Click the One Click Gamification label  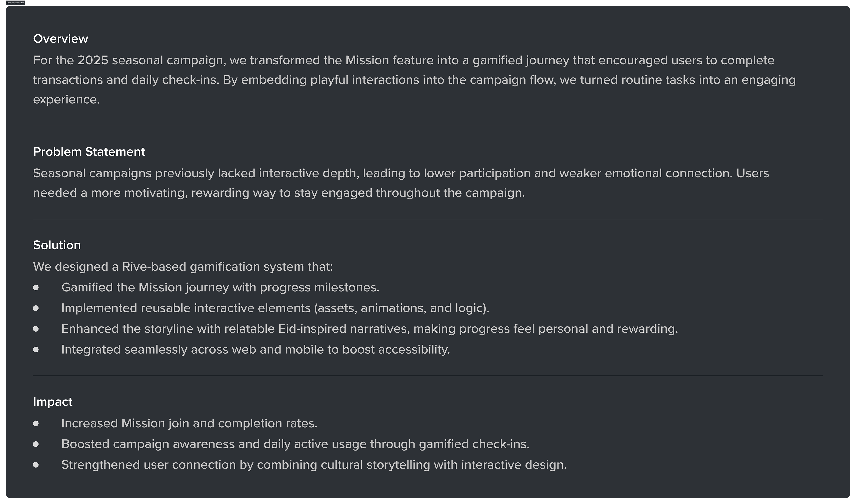click(x=15, y=3)
